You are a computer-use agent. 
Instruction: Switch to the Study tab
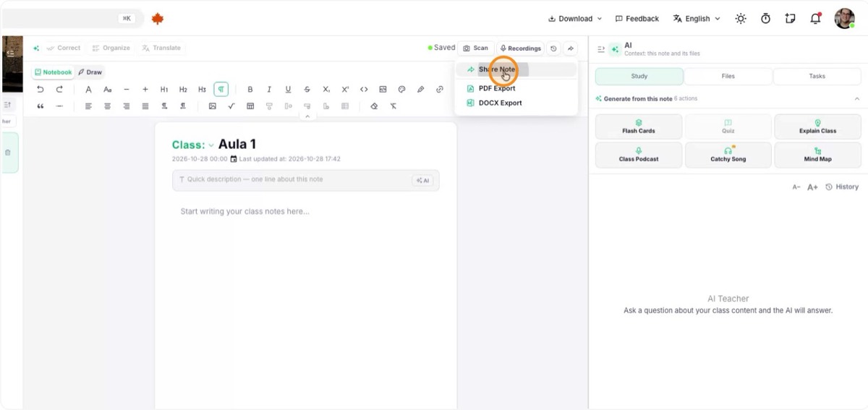(639, 76)
